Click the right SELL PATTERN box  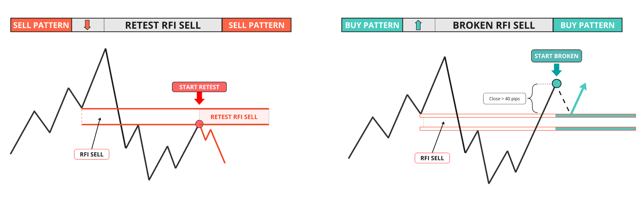(x=257, y=25)
